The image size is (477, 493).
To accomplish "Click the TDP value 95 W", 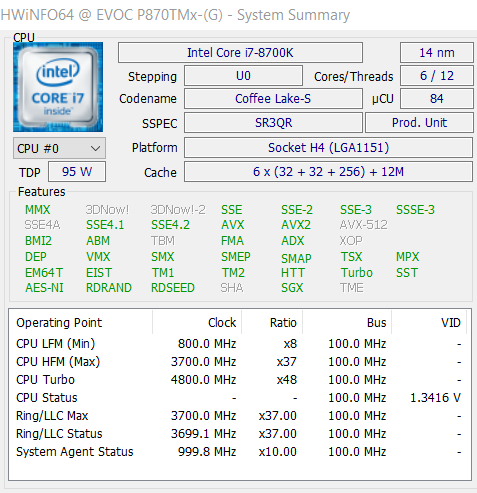I will 77,172.
